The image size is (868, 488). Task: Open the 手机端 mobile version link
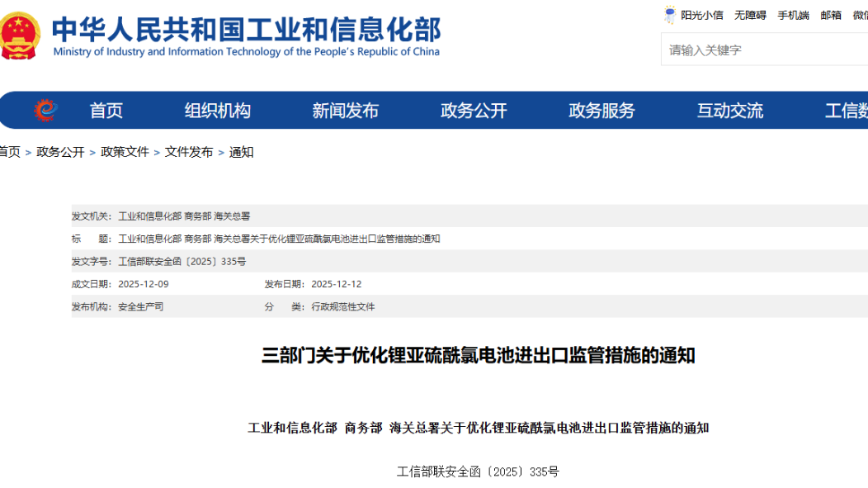[x=793, y=15]
